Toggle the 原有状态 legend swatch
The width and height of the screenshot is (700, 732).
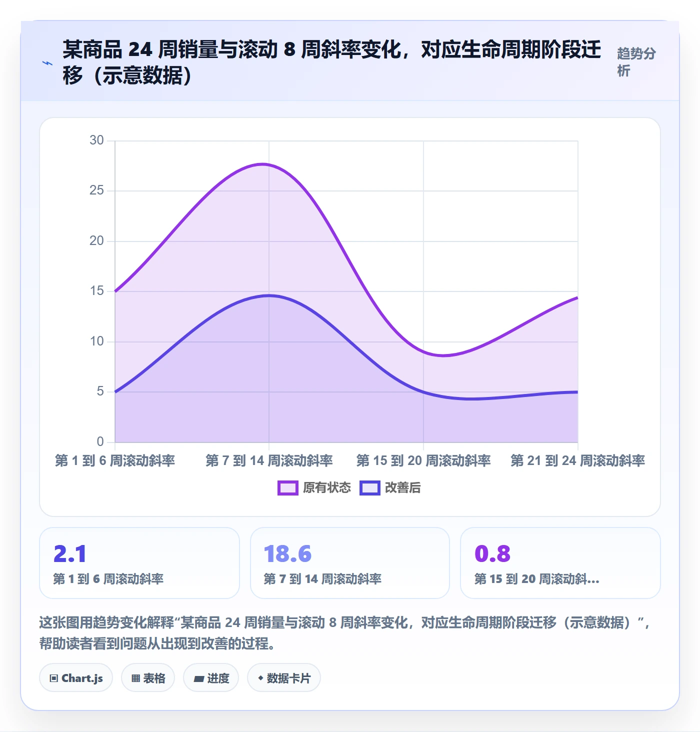click(287, 488)
